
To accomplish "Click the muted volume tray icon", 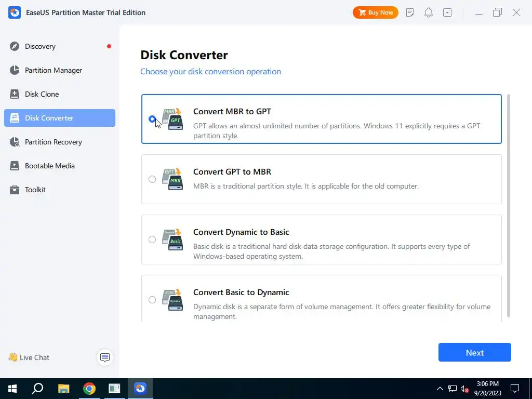I will coord(465,389).
